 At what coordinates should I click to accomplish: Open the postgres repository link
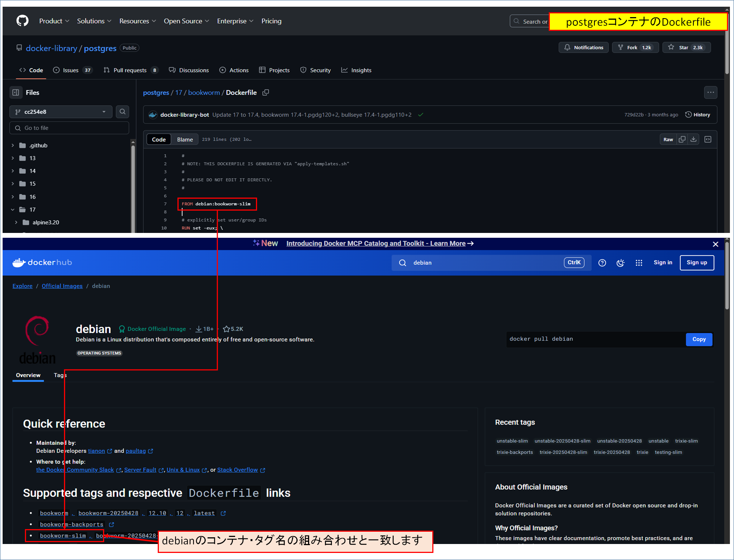100,48
